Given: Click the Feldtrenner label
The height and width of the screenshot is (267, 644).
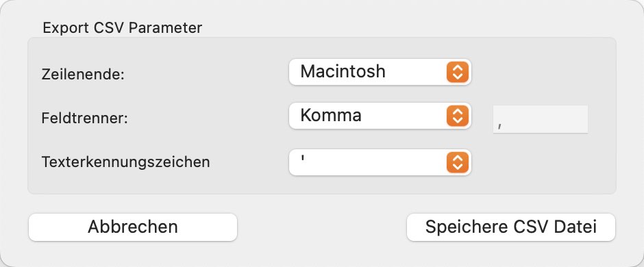Looking at the screenshot, I should (85, 118).
